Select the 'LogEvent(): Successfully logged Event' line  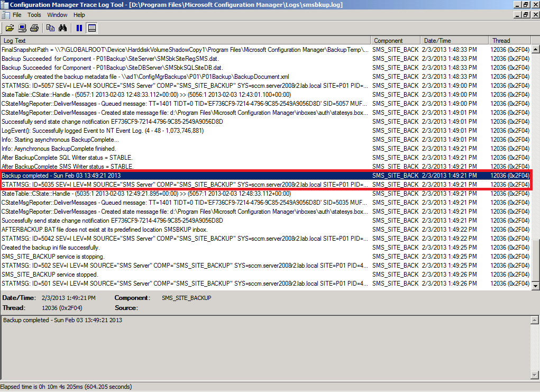tap(266, 131)
